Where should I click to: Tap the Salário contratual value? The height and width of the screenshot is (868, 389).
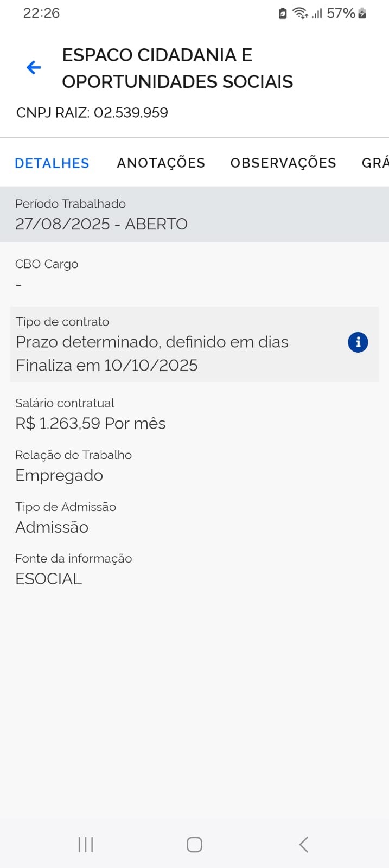coord(91,424)
